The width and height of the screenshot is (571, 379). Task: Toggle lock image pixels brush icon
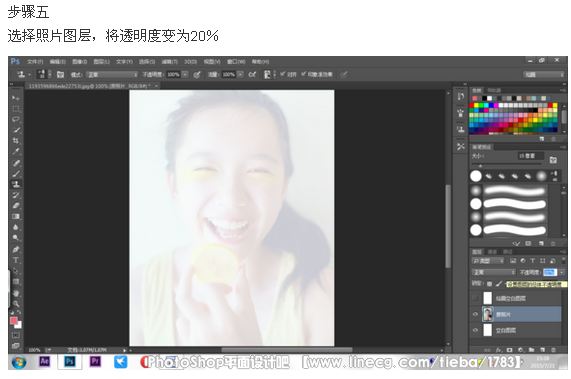coord(499,284)
